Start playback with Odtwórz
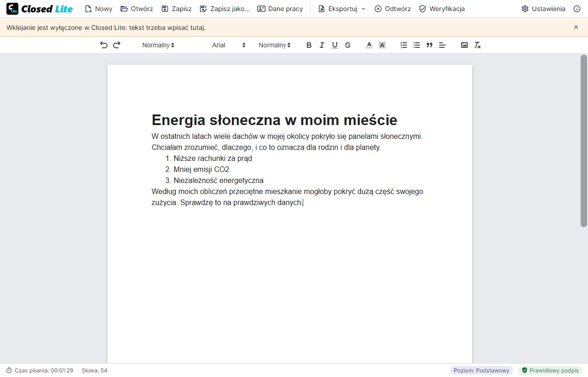The height and width of the screenshot is (377, 588). [392, 9]
